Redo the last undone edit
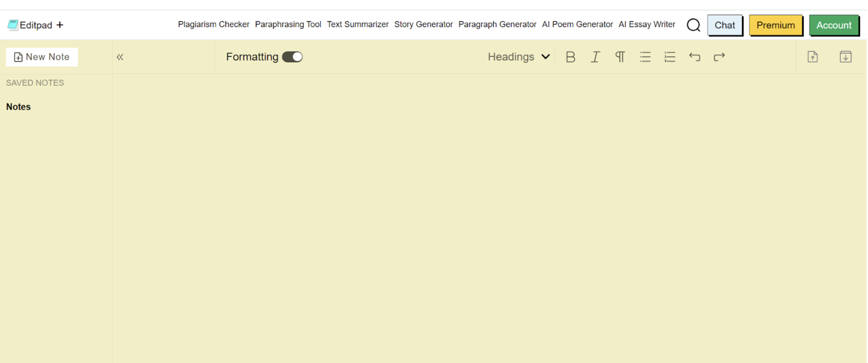 tap(719, 57)
